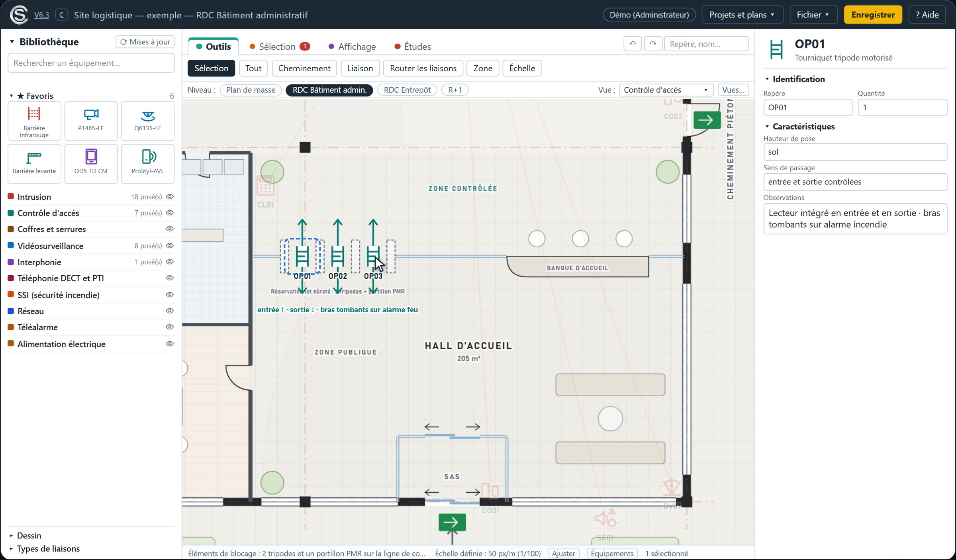Switch to the Affichage tab
Screen dimensions: 956x560
[x=352, y=47]
